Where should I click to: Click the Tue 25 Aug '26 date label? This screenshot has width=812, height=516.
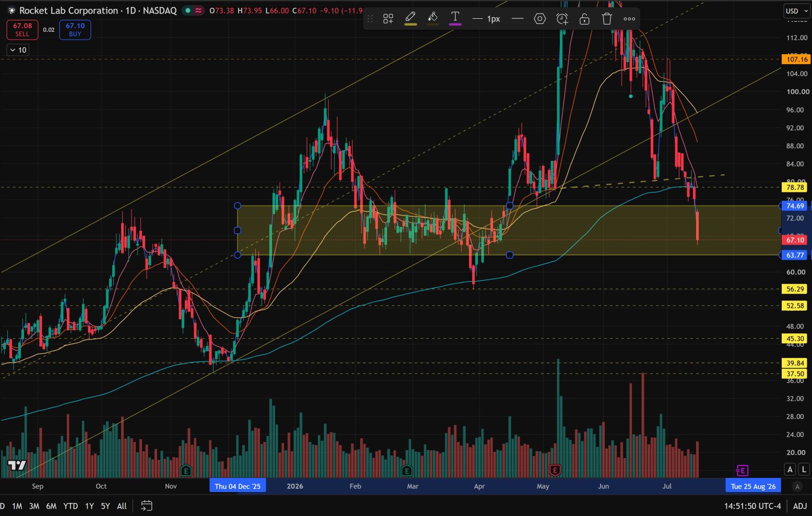753,486
